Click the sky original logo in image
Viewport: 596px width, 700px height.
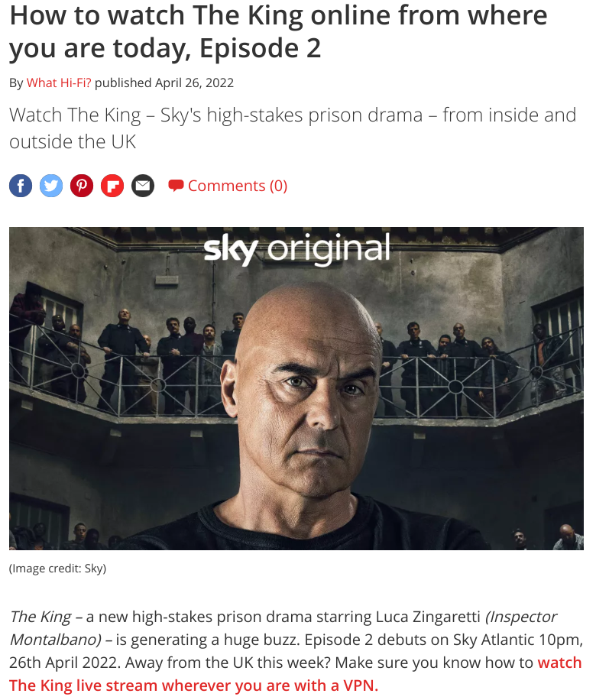coord(297,248)
